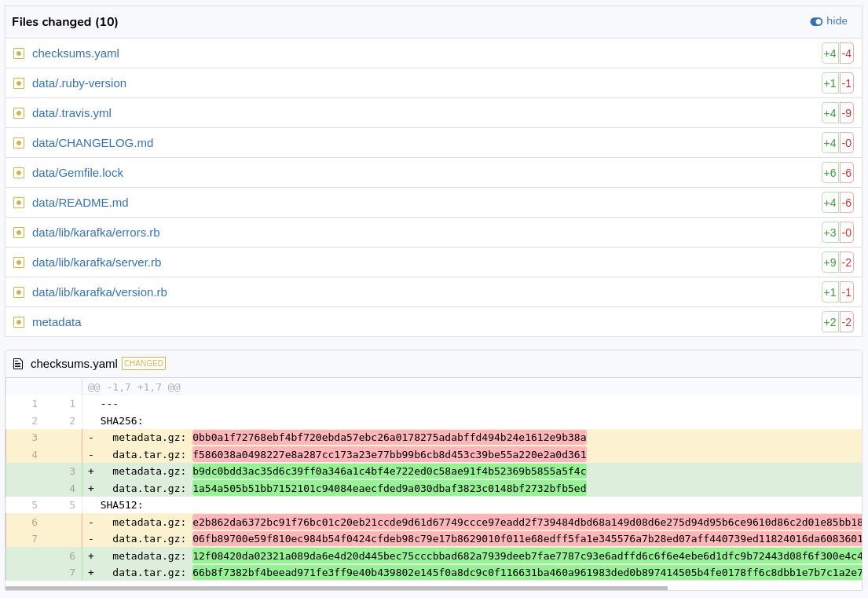The image size is (868, 598).
Task: Click changed-file icon beside data/CHANGELOG.md
Action: click(x=19, y=143)
